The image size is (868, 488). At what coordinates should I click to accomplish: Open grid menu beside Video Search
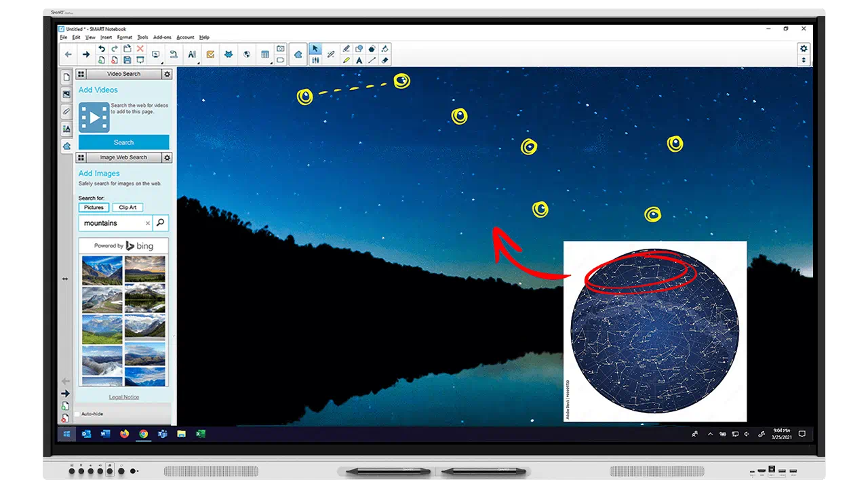click(81, 74)
